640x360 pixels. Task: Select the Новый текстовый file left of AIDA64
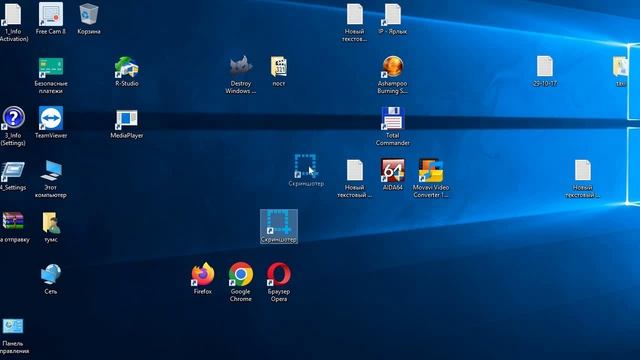354,179
